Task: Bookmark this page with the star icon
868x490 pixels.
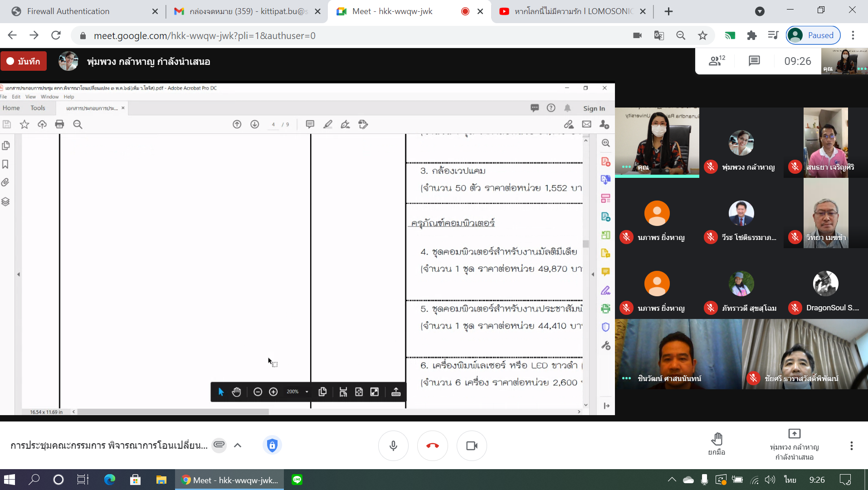Action: (x=702, y=35)
